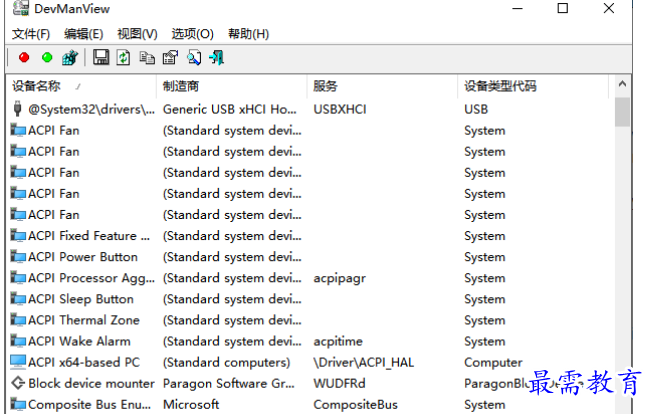Open Properties via toolbar icon
The image size is (650, 414).
(x=170, y=58)
